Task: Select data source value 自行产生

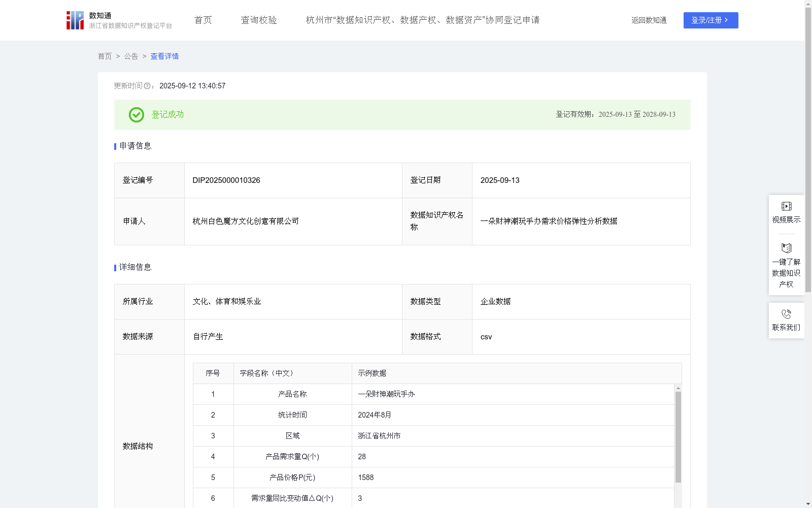Action: (208, 337)
